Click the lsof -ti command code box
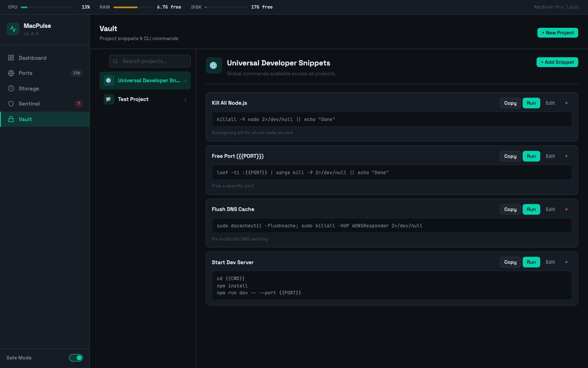Image resolution: width=588 pixels, height=368 pixels. [x=392, y=172]
